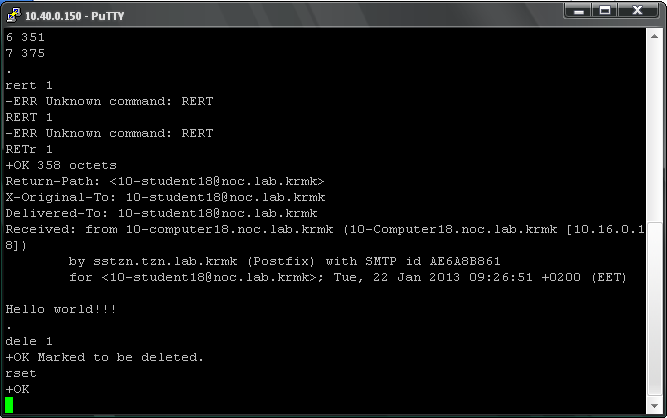Click the vertical scrollbar thumb
The image size is (667, 418).
point(654,310)
